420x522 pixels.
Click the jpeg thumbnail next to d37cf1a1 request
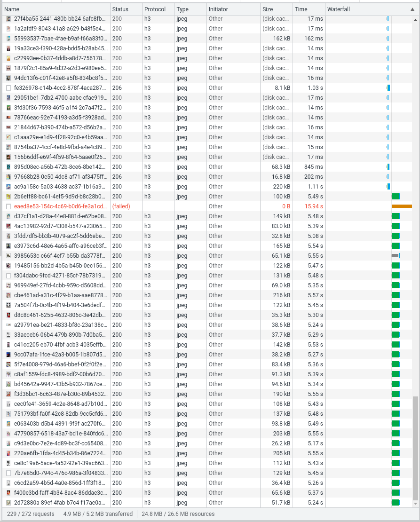[8, 216]
